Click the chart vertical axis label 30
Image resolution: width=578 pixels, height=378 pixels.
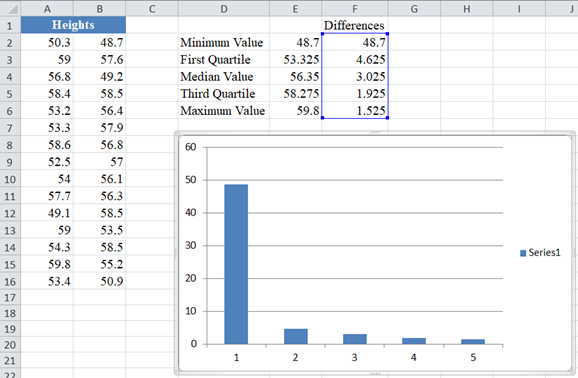pyautogui.click(x=191, y=246)
